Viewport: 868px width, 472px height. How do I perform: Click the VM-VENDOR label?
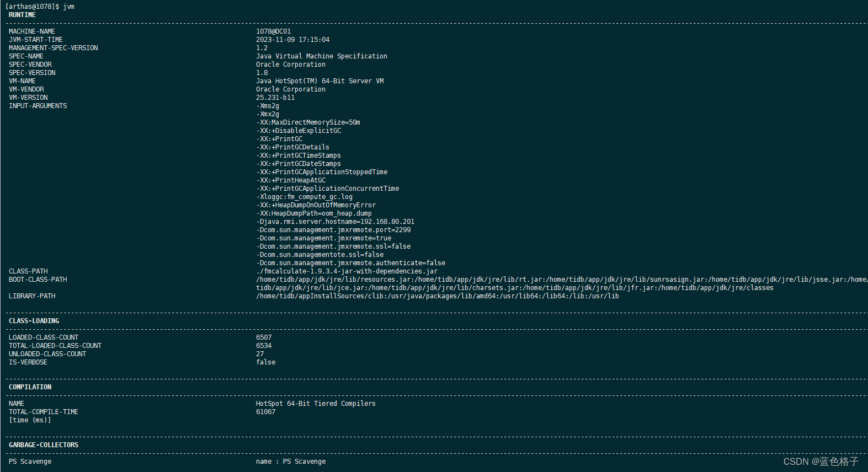[26, 89]
